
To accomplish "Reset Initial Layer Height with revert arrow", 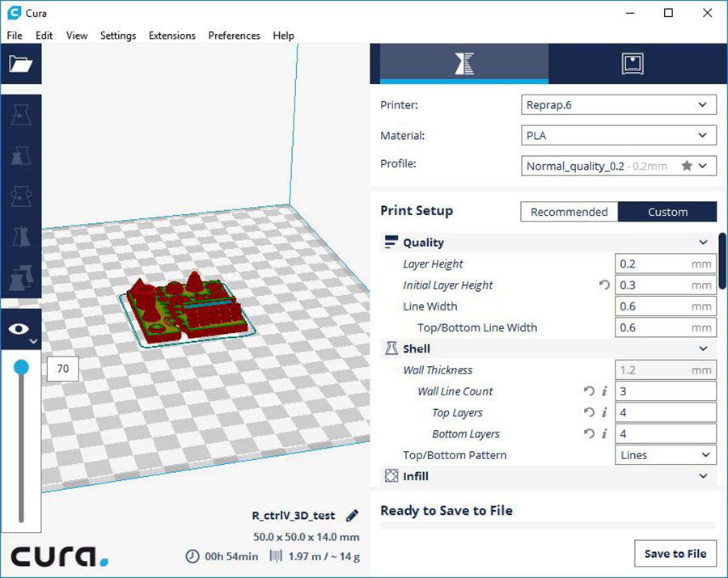I will 603,285.
